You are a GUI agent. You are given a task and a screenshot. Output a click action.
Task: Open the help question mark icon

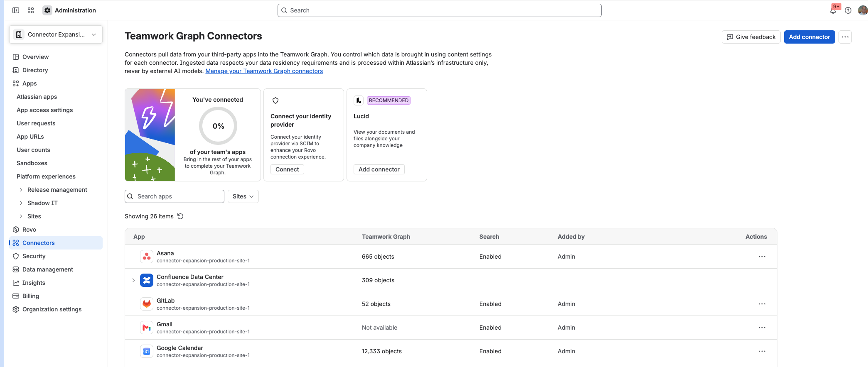pyautogui.click(x=848, y=10)
